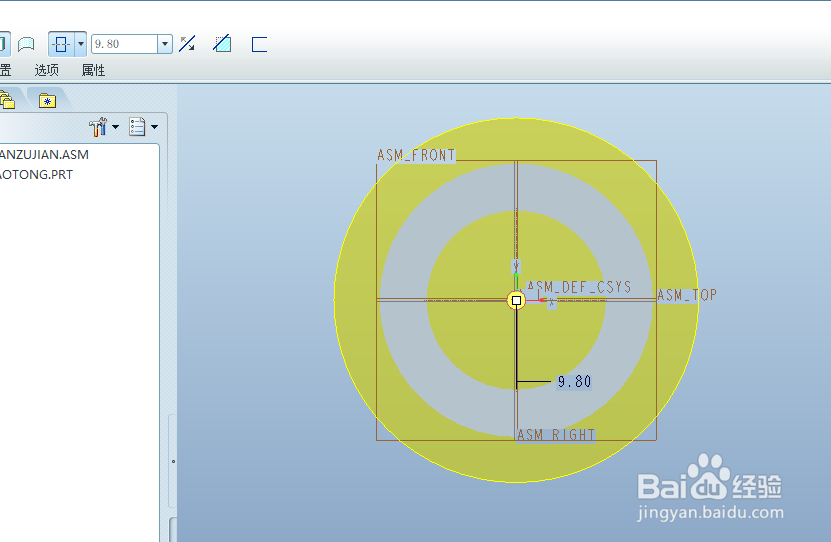Click the 9.80 depth value field

click(x=125, y=44)
